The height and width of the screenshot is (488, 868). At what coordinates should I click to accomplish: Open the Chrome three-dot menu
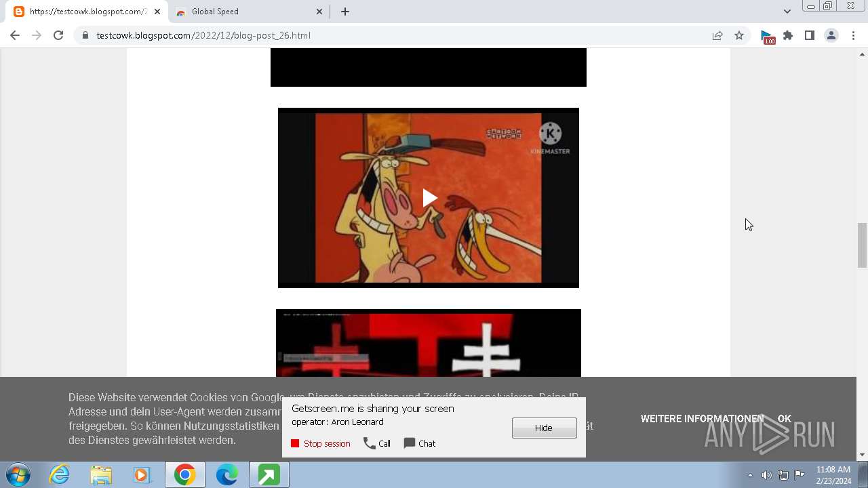(854, 35)
